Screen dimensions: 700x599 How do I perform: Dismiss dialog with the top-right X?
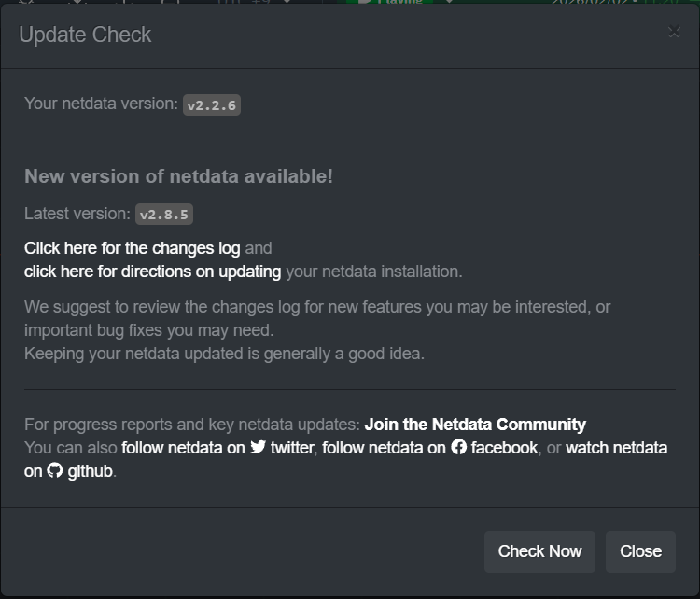[x=674, y=32]
